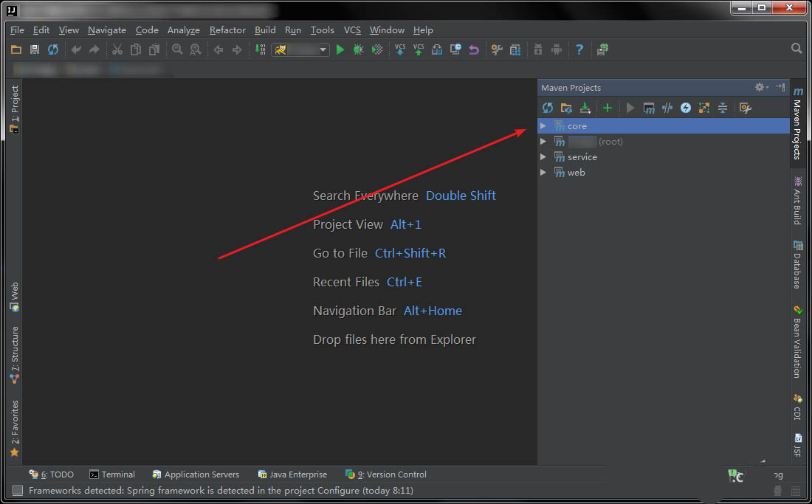Click the Find magnifier icon
Viewport: 812px width, 504px height.
(177, 49)
